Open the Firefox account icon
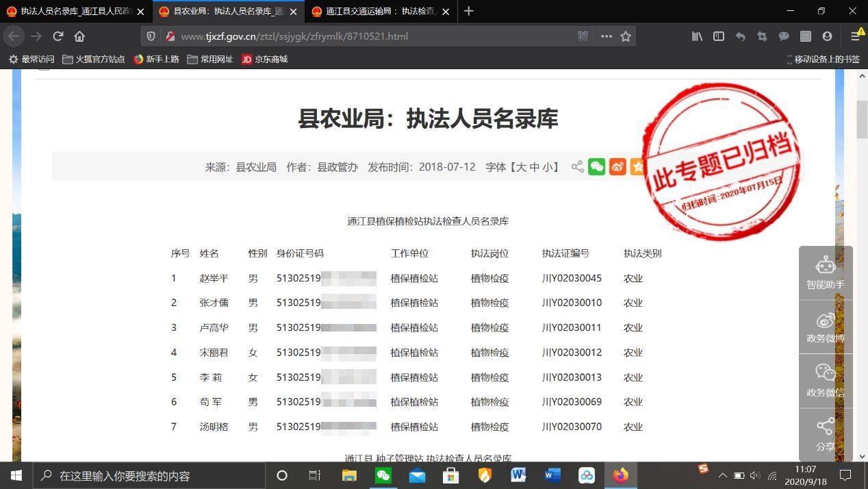868x489 pixels. coord(827,36)
